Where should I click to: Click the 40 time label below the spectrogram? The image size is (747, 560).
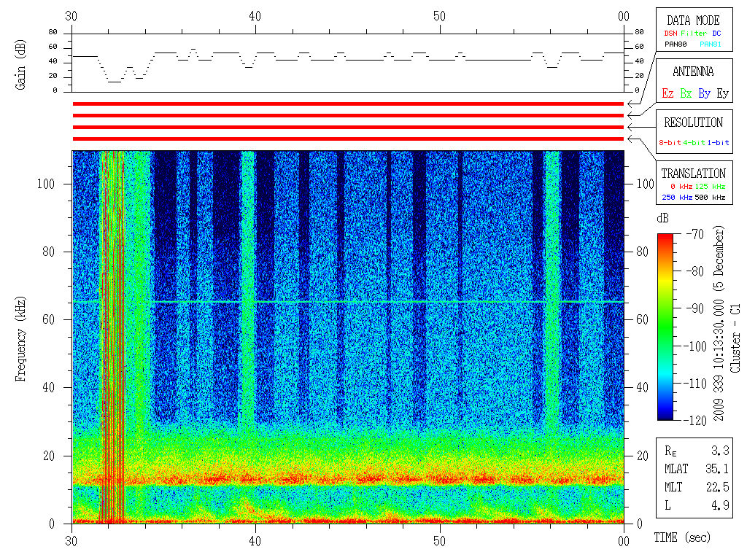point(255,542)
